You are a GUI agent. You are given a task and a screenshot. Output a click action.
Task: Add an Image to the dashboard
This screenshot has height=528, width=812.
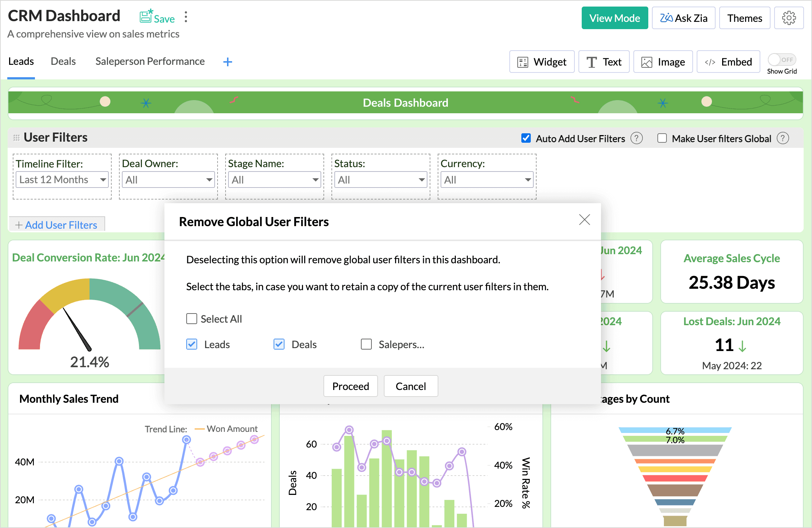(663, 62)
